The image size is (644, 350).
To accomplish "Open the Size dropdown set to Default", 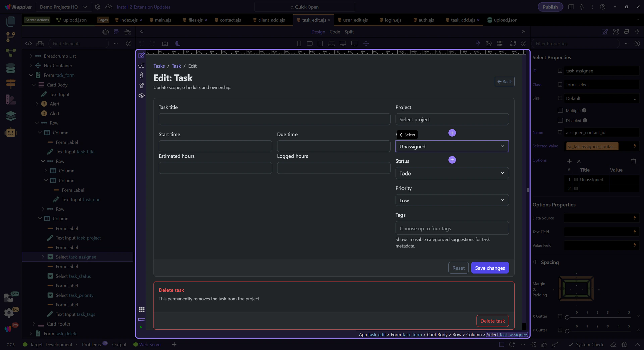I will click(601, 98).
